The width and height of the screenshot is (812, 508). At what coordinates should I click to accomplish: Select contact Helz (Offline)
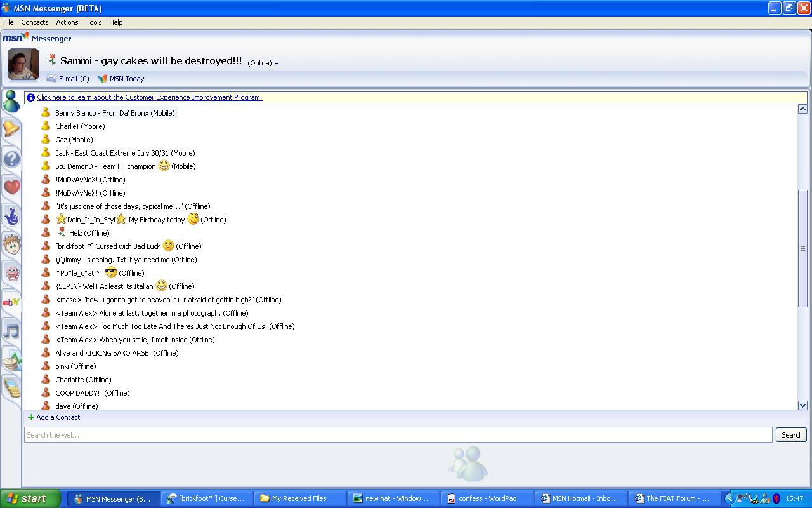click(83, 233)
